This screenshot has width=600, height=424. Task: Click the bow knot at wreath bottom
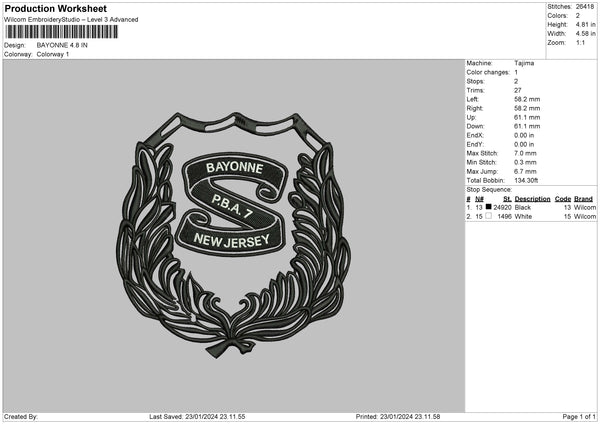coord(231,347)
